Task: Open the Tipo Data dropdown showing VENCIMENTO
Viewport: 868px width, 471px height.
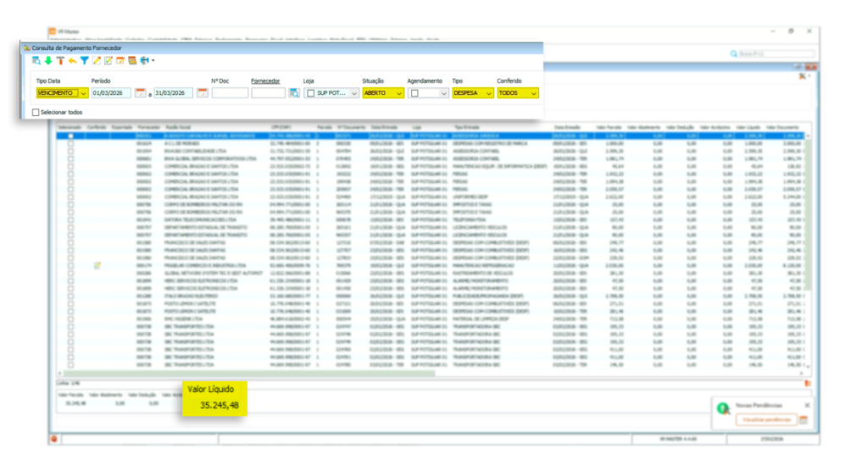Action: click(83, 93)
